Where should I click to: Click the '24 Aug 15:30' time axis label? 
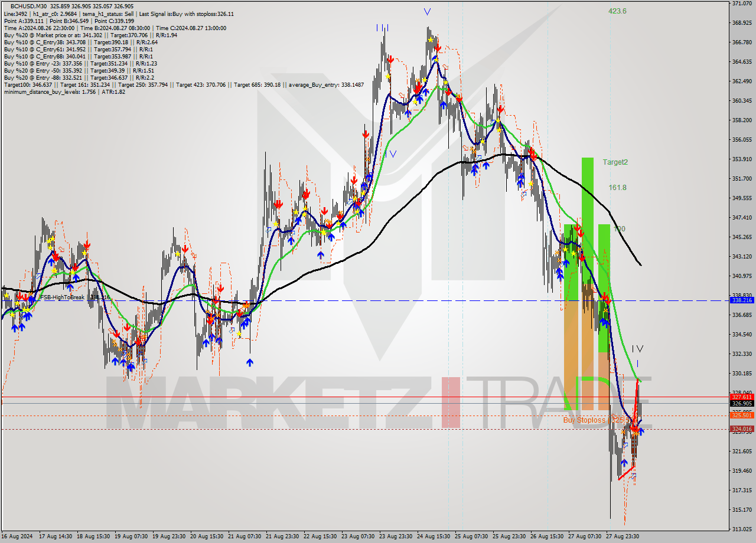434,537
